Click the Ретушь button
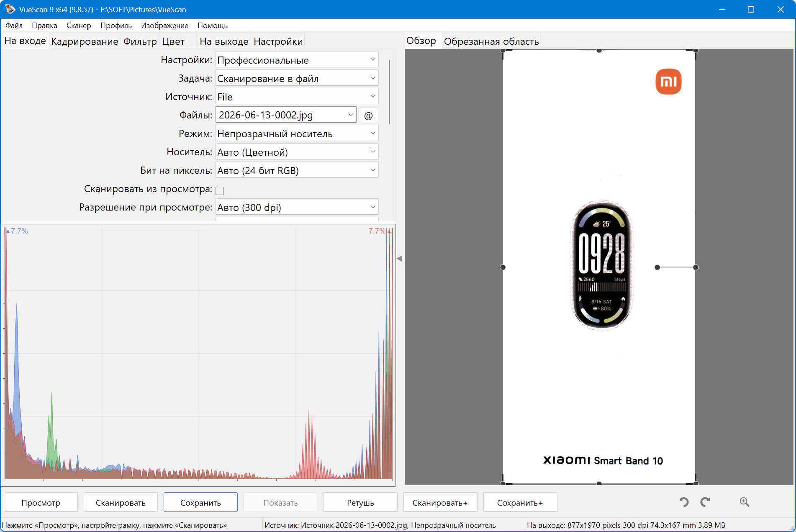The width and height of the screenshot is (796, 532). 360,502
